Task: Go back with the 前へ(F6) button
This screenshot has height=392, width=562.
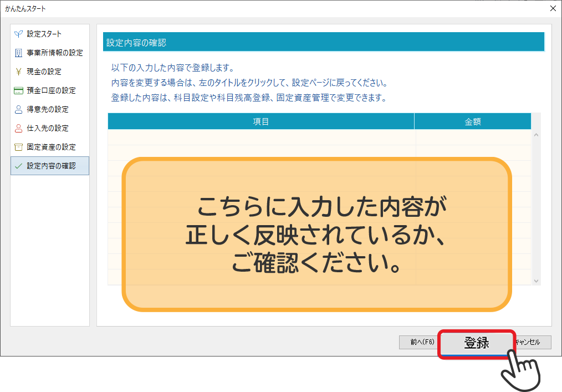Action: (x=419, y=342)
